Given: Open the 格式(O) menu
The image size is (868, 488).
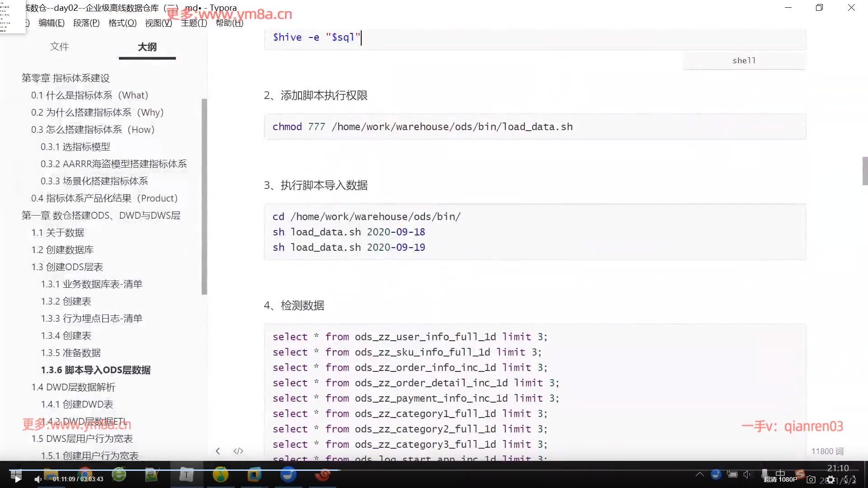Looking at the screenshot, I should (x=122, y=23).
